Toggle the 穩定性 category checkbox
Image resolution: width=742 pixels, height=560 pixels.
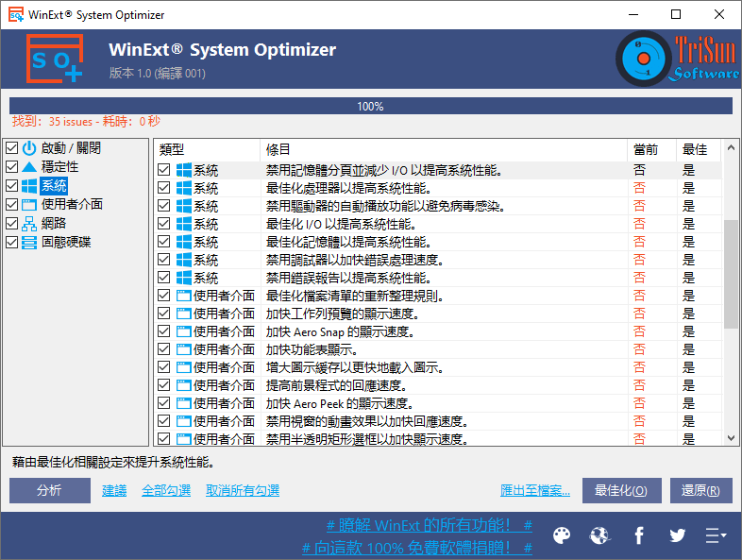coord(12,166)
